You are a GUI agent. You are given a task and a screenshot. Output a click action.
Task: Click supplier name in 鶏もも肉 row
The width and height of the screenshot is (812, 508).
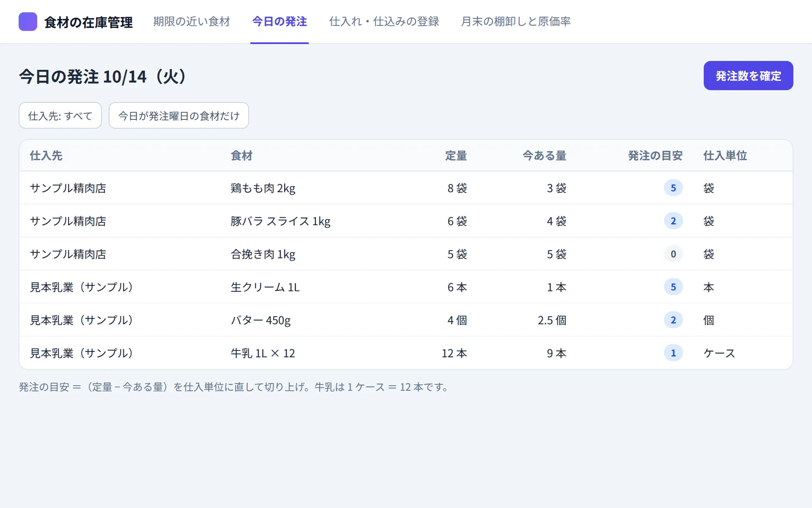click(x=68, y=188)
